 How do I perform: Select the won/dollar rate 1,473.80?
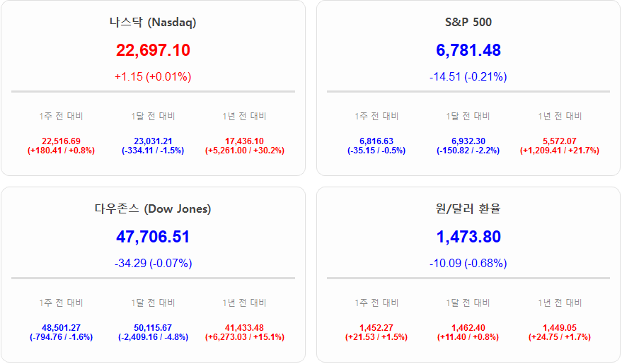pos(468,237)
